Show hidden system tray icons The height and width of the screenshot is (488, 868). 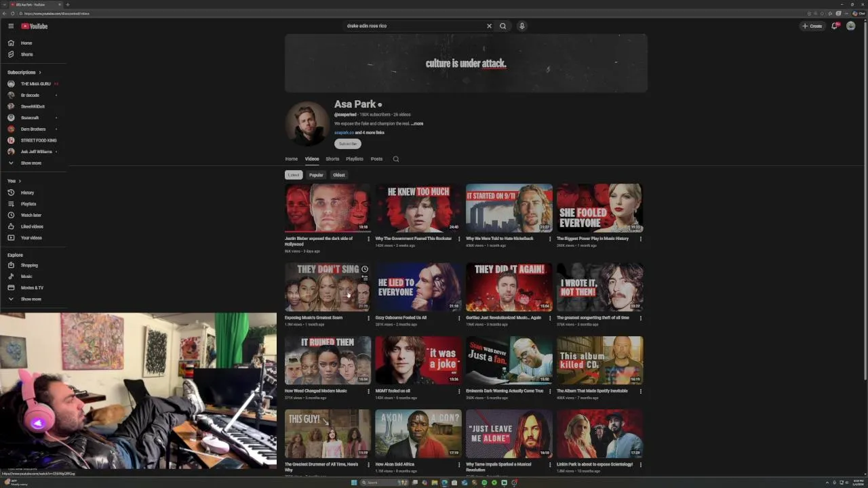pos(827,483)
